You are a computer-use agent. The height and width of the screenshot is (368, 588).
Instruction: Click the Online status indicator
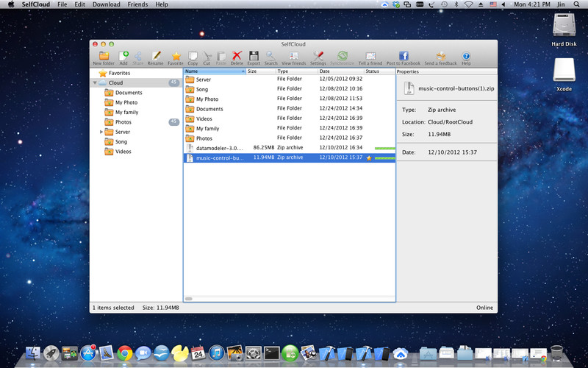coord(484,308)
